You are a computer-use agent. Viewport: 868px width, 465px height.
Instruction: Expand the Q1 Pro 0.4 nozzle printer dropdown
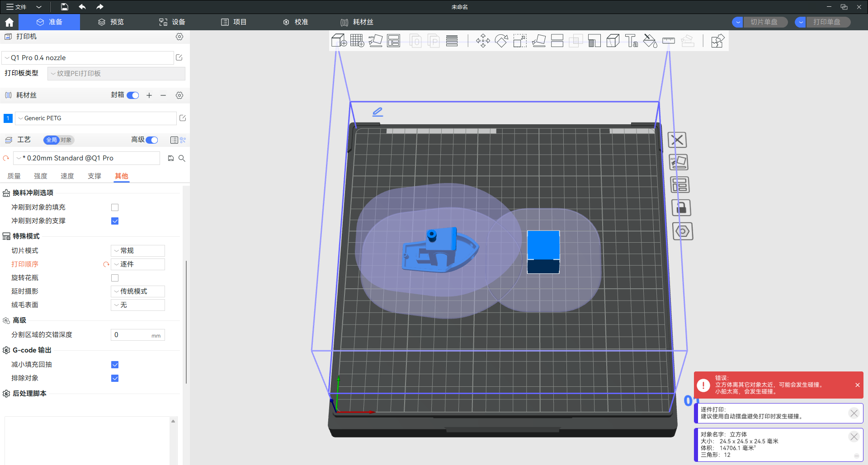[88, 58]
